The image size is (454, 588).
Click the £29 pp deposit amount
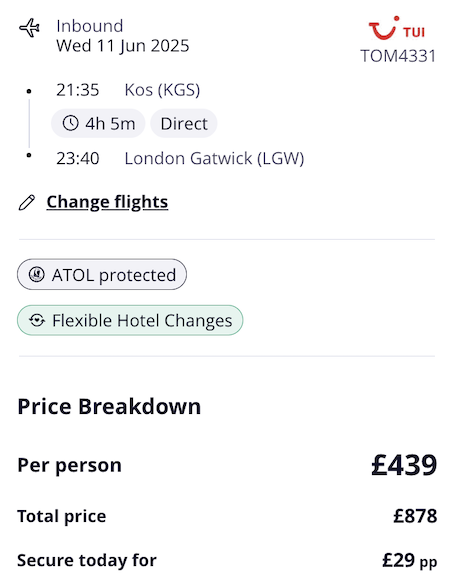coord(409,561)
